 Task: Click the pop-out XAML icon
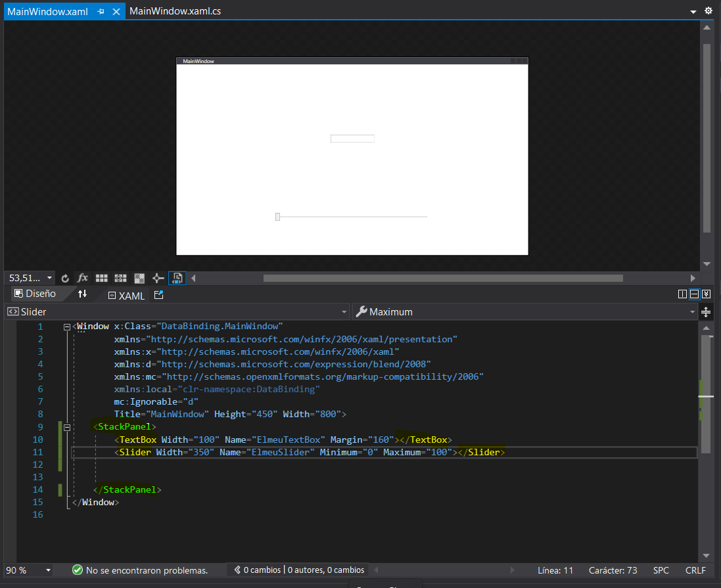158,296
